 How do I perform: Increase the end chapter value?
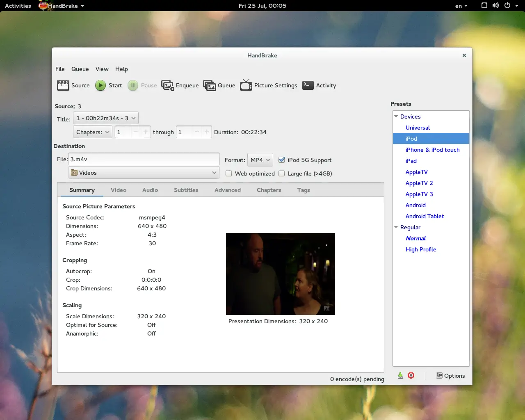click(x=207, y=132)
